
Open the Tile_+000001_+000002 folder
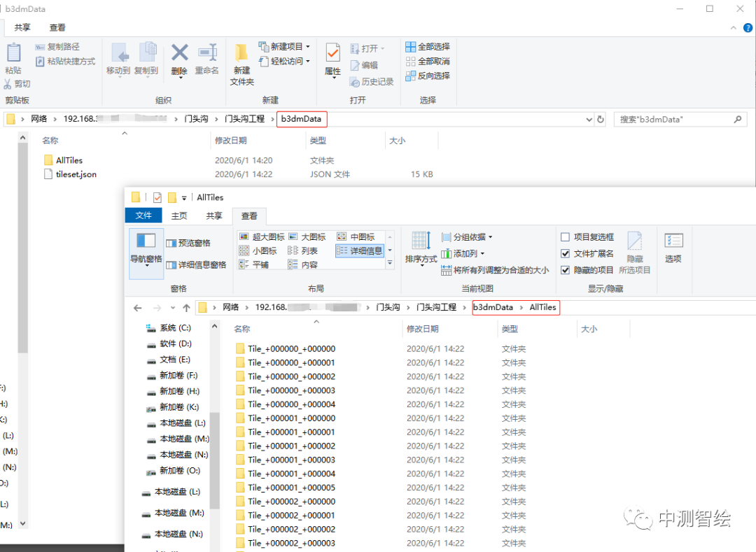coord(291,446)
